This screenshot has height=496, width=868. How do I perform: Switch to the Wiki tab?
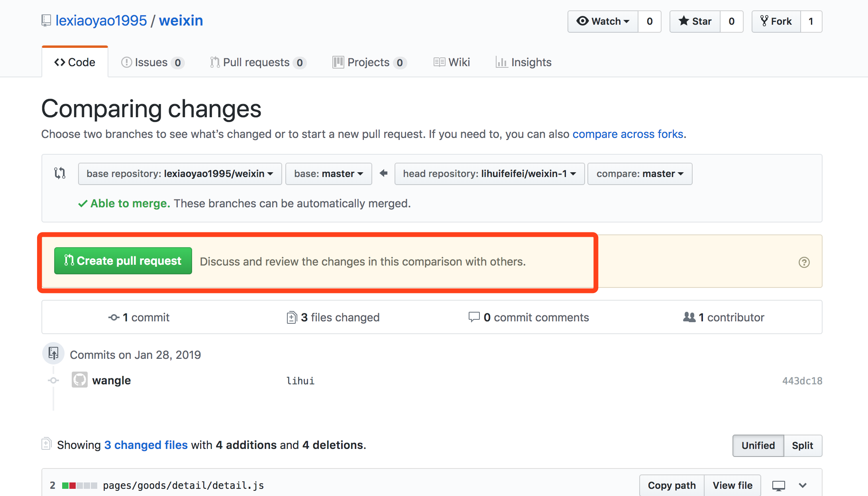click(452, 62)
